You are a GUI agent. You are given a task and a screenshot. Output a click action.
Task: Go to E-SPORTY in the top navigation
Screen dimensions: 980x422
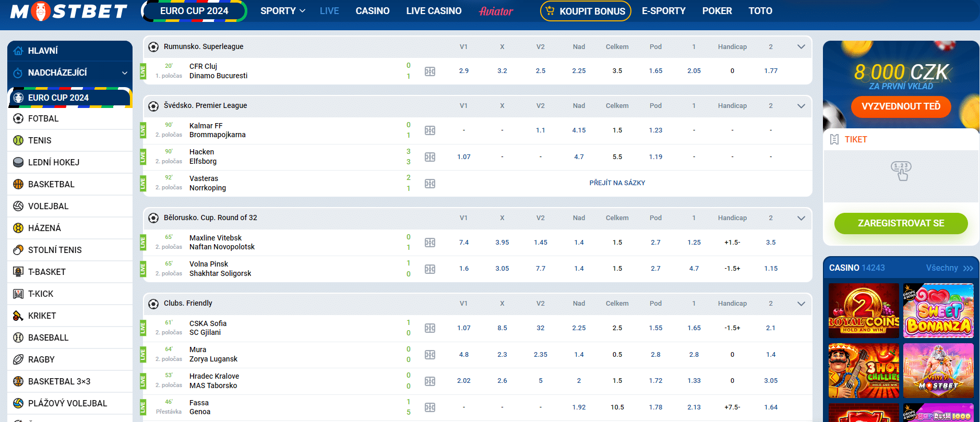664,11
